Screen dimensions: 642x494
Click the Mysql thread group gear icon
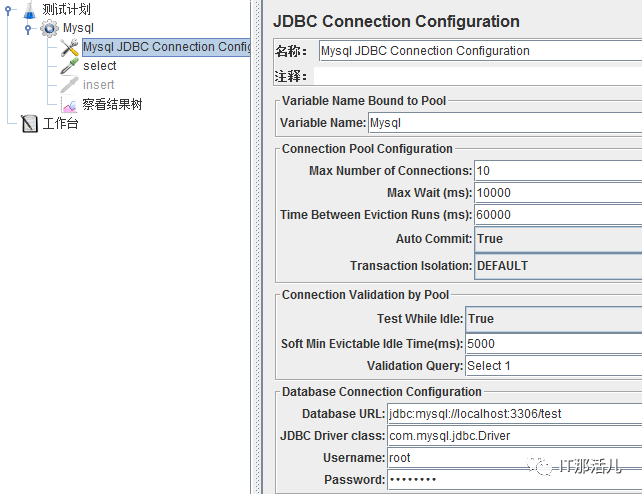[49, 28]
